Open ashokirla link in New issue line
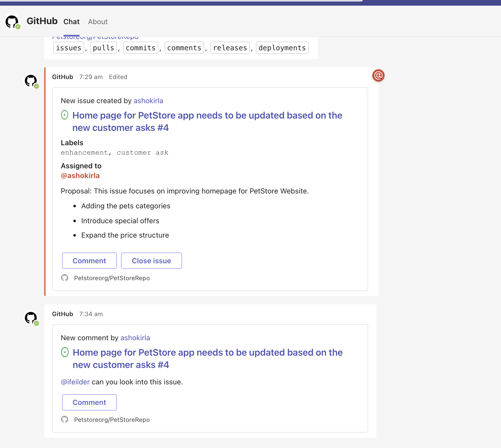Image resolution: width=501 pixels, height=448 pixels. tap(148, 101)
